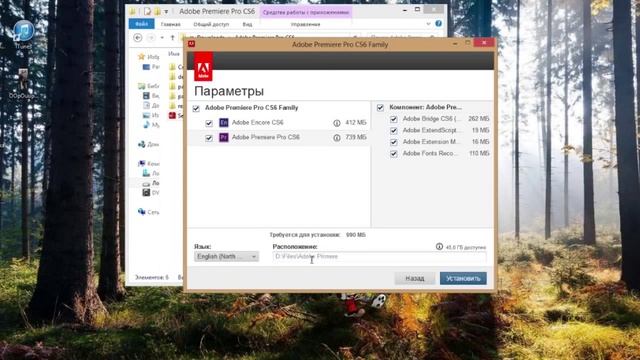The width and height of the screenshot is (640, 360).
Task: Uncheck Adobe ExtendScript component
Action: pyautogui.click(x=393, y=131)
